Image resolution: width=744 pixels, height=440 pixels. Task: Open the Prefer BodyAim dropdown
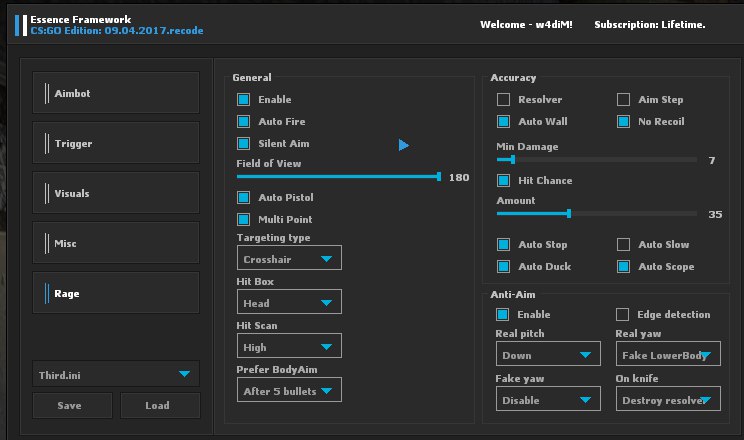(x=289, y=391)
